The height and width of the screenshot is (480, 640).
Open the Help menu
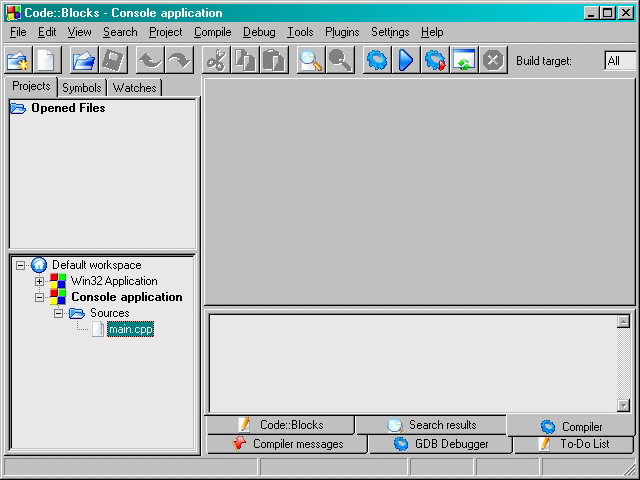(x=432, y=32)
